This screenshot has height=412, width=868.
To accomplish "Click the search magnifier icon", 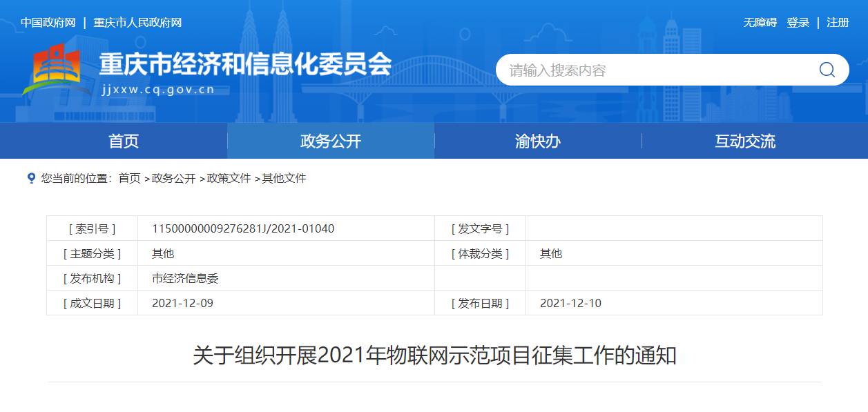I will (827, 70).
